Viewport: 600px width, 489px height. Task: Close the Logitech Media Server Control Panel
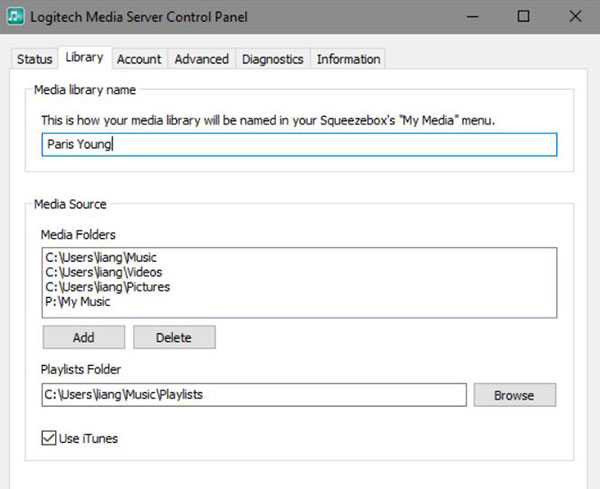pyautogui.click(x=575, y=16)
